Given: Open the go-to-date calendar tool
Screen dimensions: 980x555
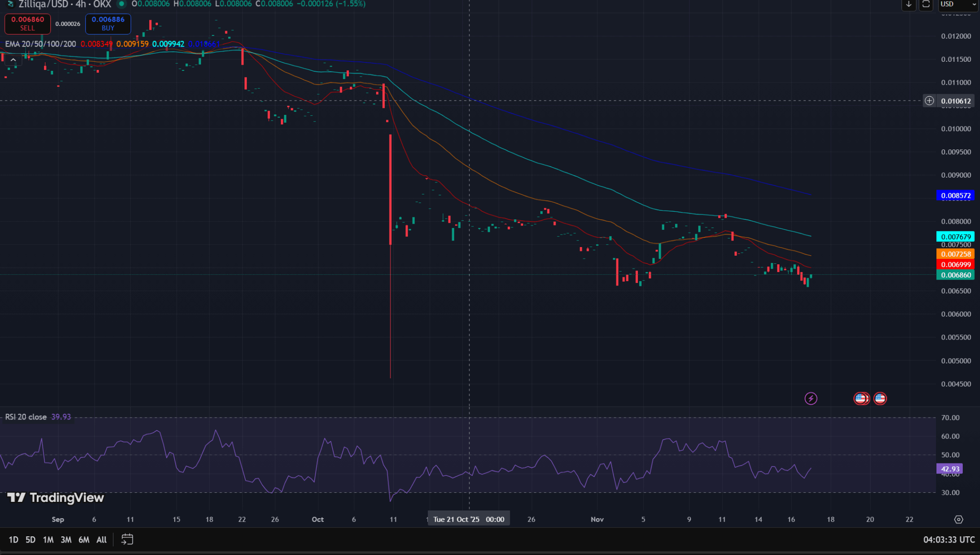Looking at the screenshot, I should (x=127, y=539).
